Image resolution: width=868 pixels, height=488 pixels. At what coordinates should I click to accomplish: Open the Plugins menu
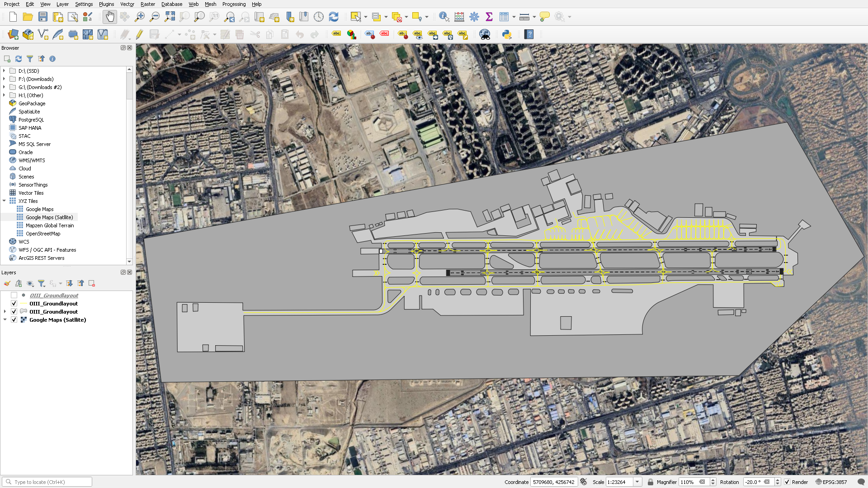(107, 4)
